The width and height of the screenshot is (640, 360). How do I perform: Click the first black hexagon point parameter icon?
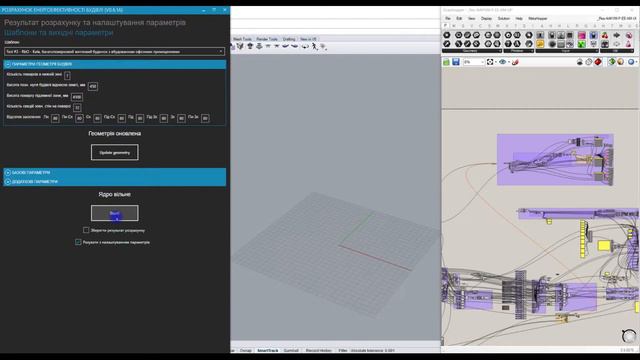[447, 36]
